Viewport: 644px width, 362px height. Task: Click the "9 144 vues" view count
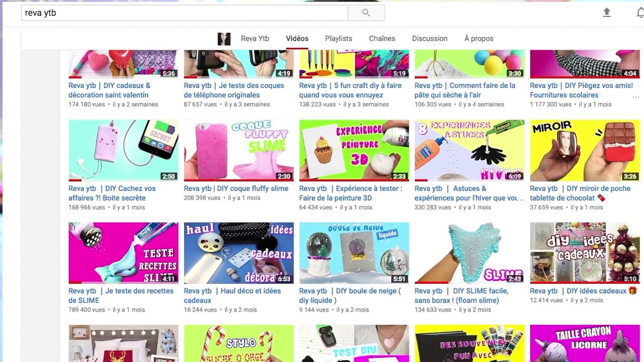coord(314,310)
